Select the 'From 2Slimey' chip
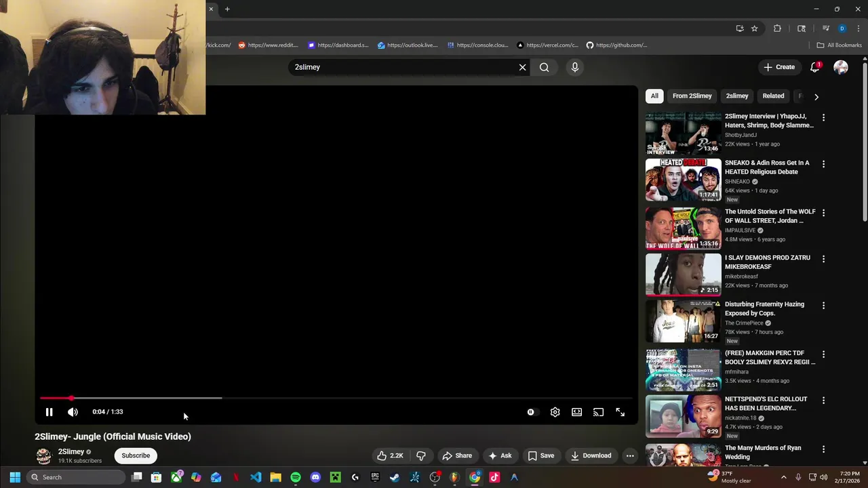Image resolution: width=868 pixels, height=488 pixels. coord(692,96)
